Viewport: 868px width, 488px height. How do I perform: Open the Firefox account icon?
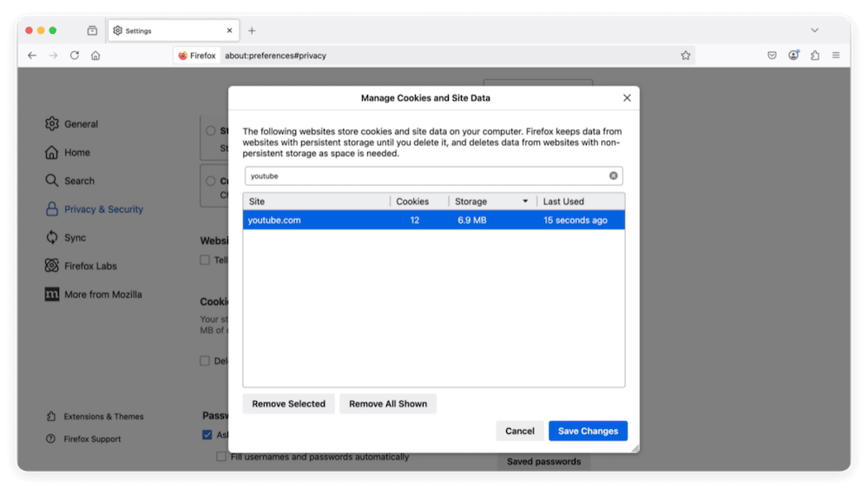[x=793, y=55]
